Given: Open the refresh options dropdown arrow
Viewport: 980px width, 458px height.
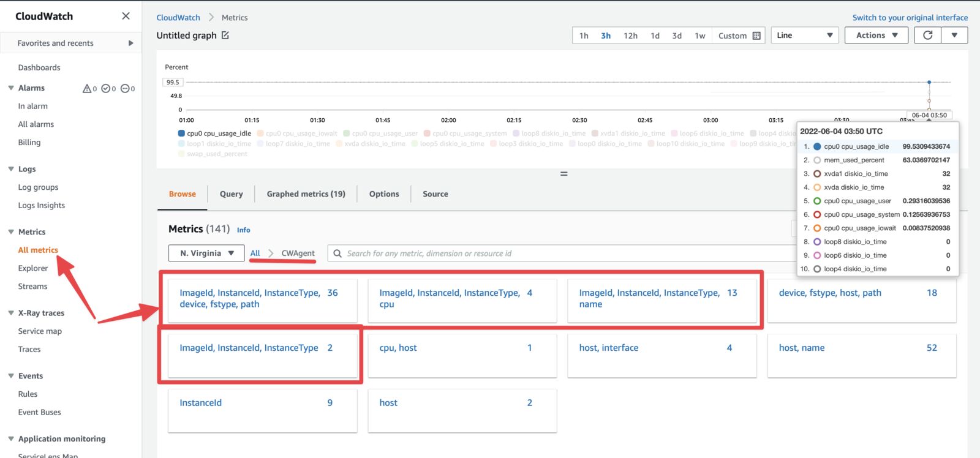Looking at the screenshot, I should point(954,36).
